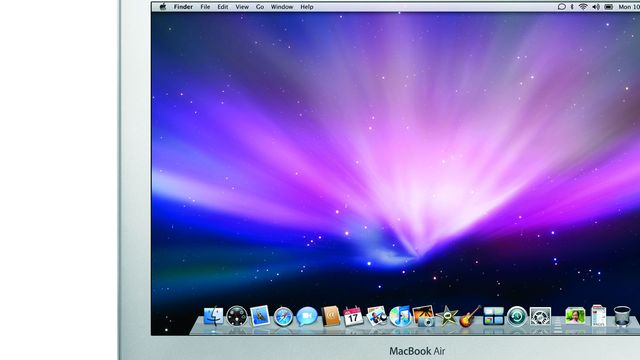
Task: Open the Documents stack in dock
Action: point(599,316)
